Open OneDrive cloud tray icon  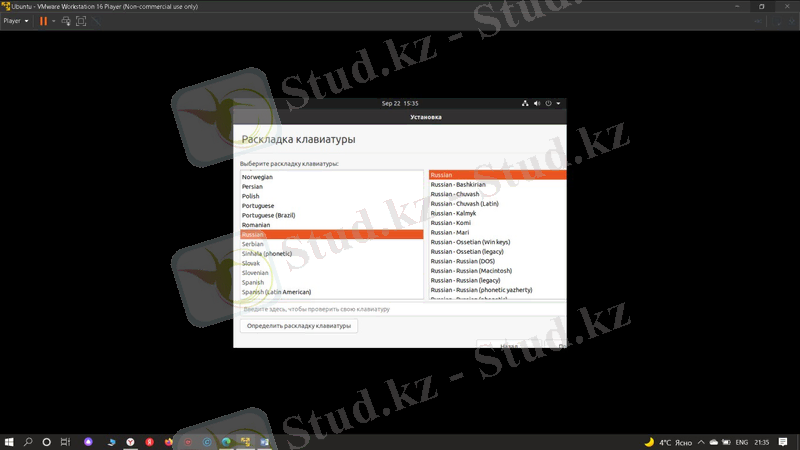pyautogui.click(x=714, y=442)
